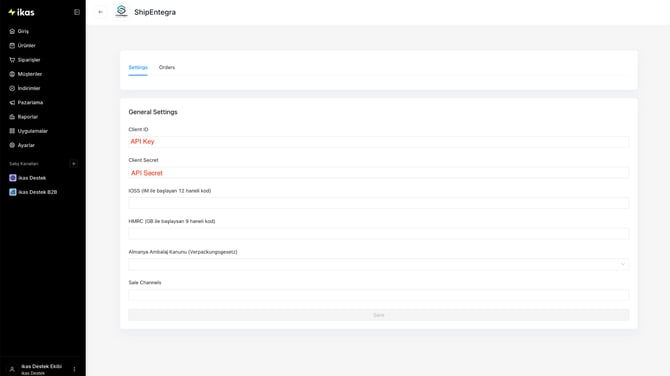This screenshot has height=376, width=670.
Task: Open user account options menu dots
Action: tap(74, 369)
